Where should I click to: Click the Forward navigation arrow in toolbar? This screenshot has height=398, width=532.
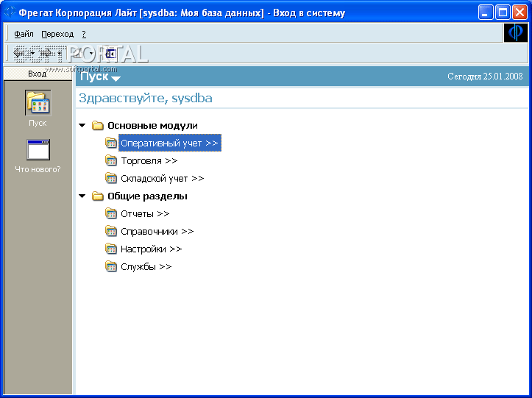pos(46,53)
